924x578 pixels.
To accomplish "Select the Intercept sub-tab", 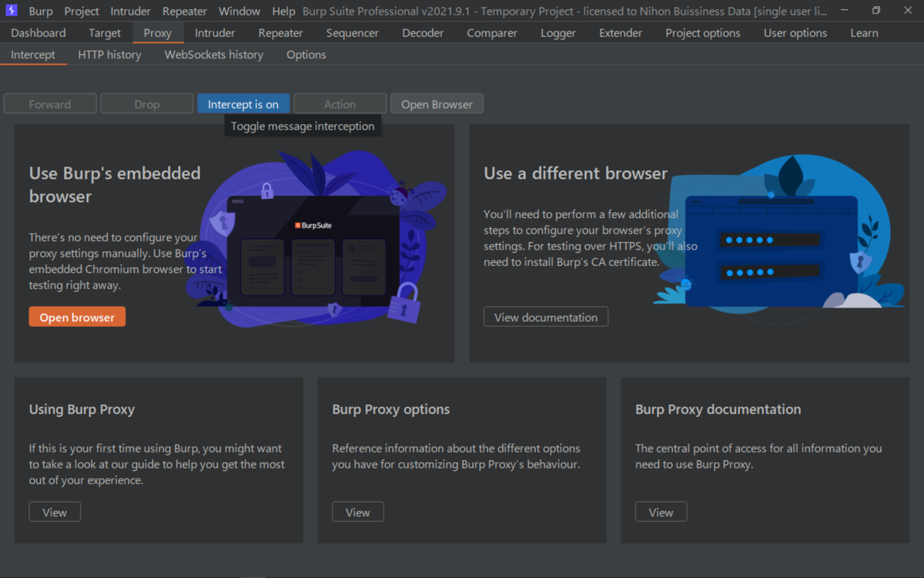I will (33, 55).
